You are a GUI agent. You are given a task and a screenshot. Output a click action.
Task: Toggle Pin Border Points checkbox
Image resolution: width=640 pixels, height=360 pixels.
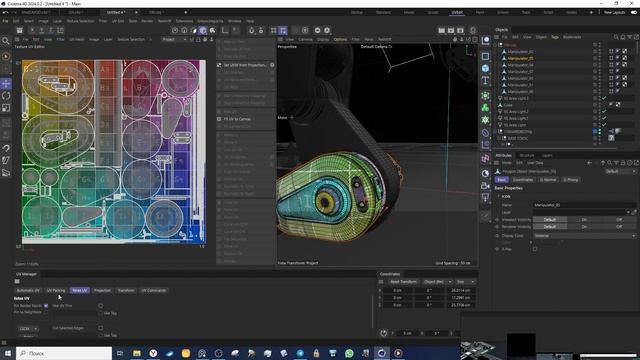click(46, 306)
